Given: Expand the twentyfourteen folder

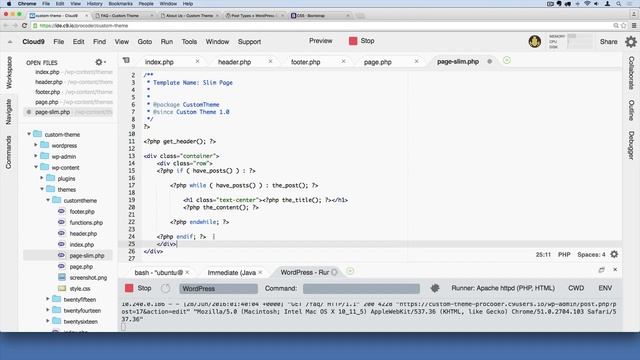Looking at the screenshot, I should coord(48,310).
